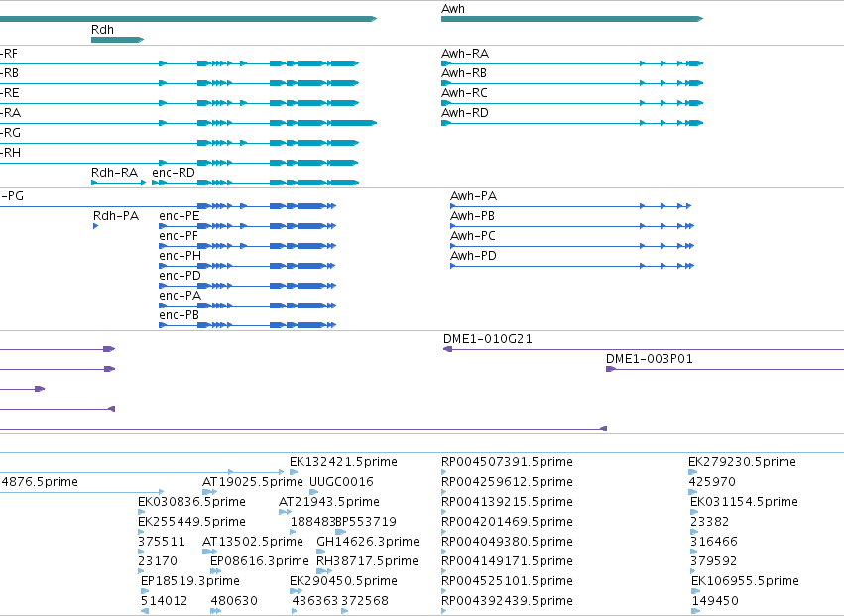Click EST RP004392439.5prime
Screen dimensions: 844x616
[x=507, y=601]
